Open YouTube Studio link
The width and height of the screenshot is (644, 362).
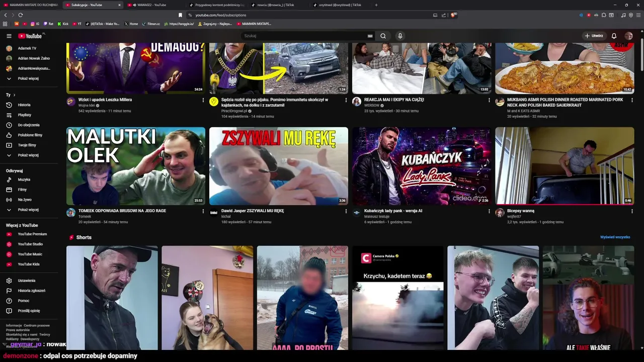[x=30, y=244]
